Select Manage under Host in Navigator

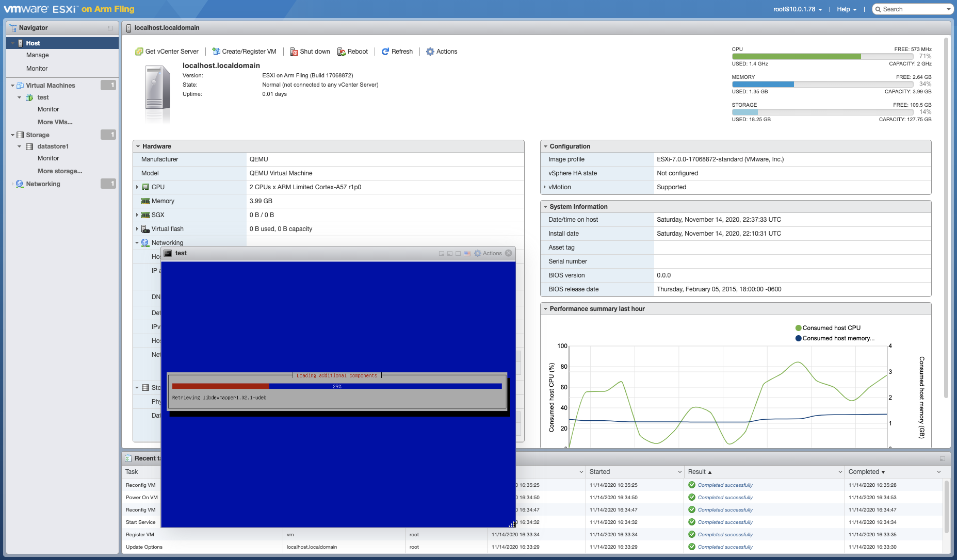point(37,55)
